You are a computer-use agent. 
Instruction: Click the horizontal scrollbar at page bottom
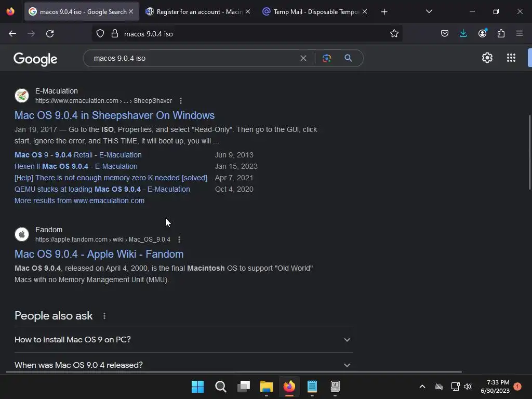[x=234, y=372]
